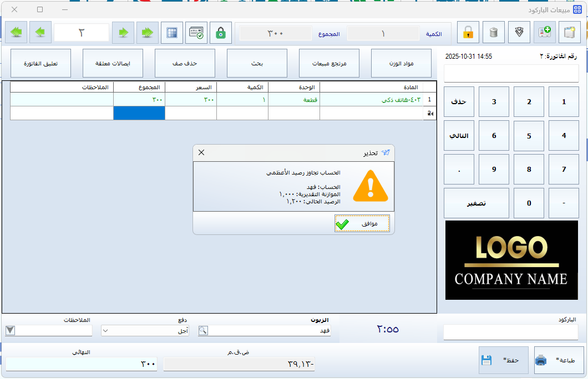
Task: Click the طباعة print button
Action: coord(555,360)
